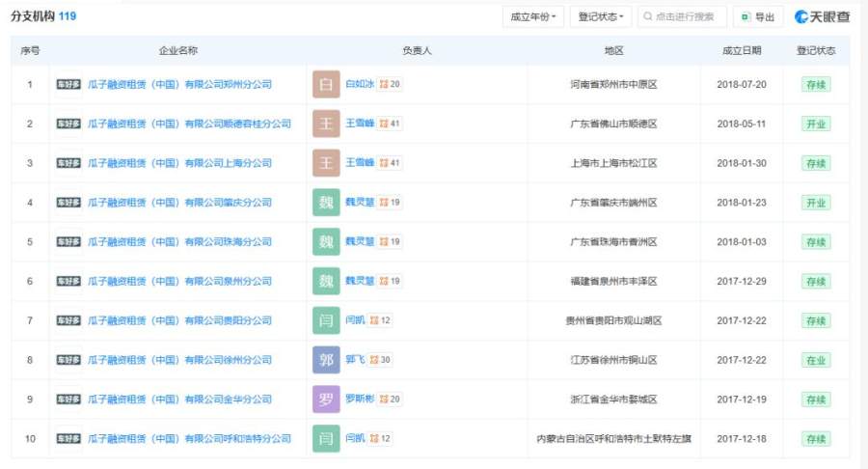The image size is (868, 469).
Task: Click the 魏 avatar in row 4
Action: tap(326, 202)
